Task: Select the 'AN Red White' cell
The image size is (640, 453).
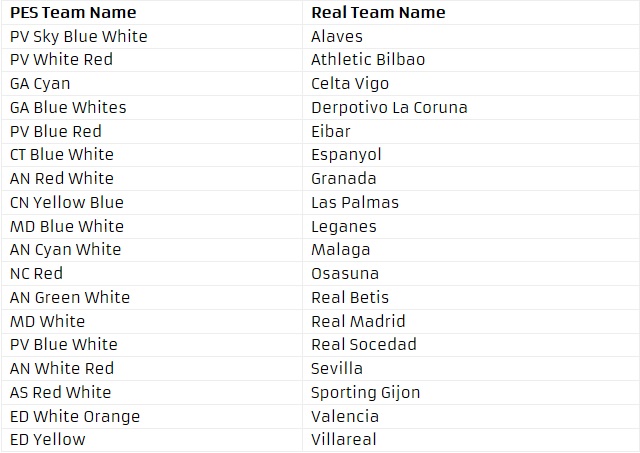Action: point(62,179)
